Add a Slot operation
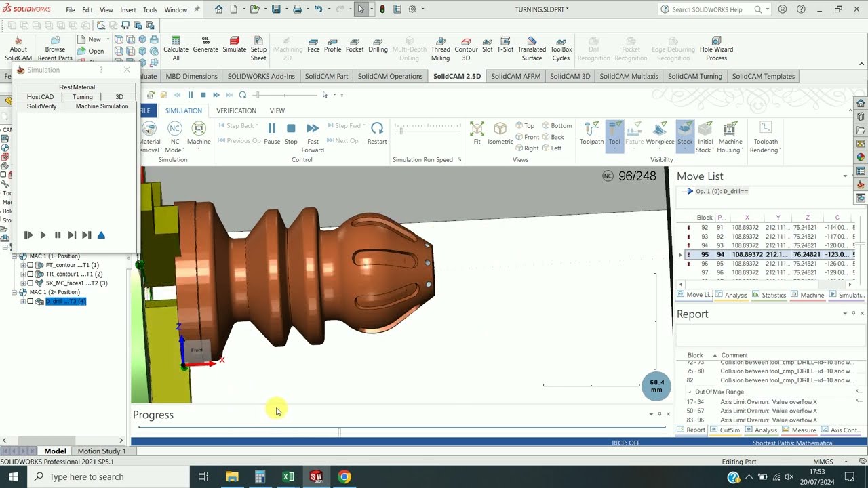868x488 pixels. click(x=488, y=45)
